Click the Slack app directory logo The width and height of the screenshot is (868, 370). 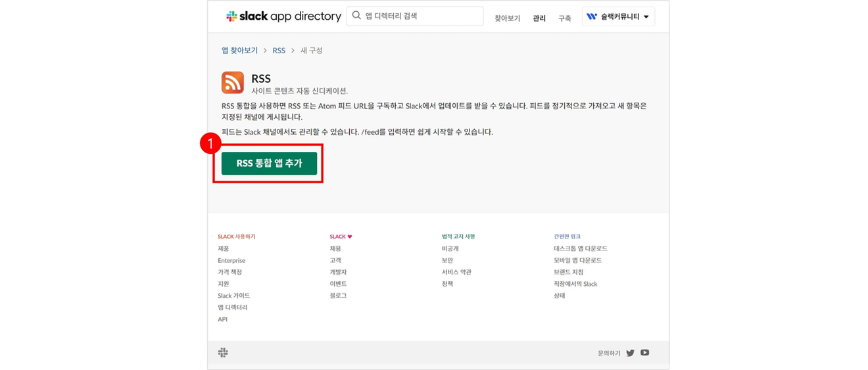click(283, 16)
